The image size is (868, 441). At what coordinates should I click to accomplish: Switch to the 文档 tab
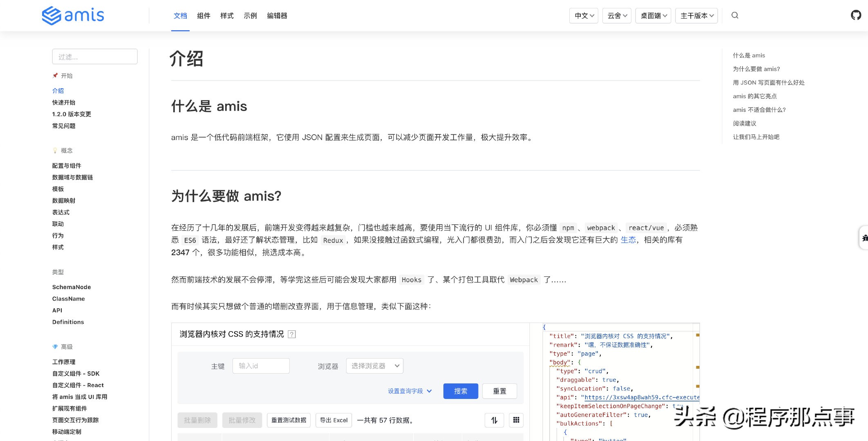coord(180,16)
